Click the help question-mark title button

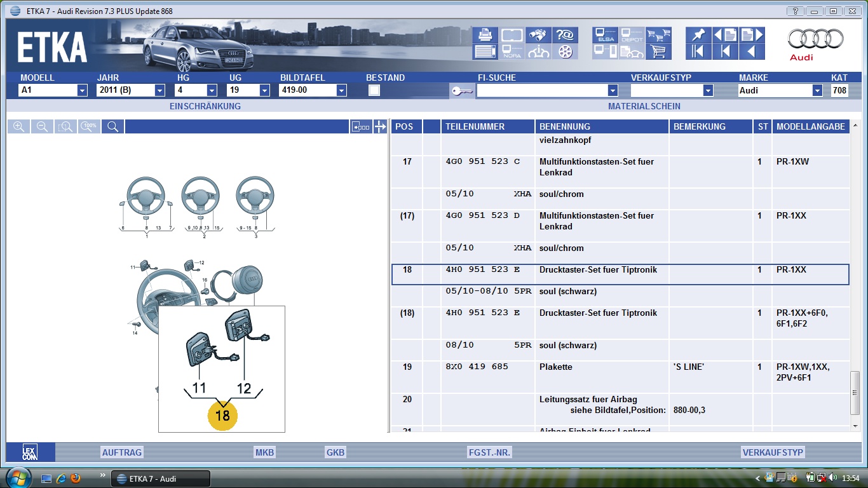pyautogui.click(x=795, y=11)
